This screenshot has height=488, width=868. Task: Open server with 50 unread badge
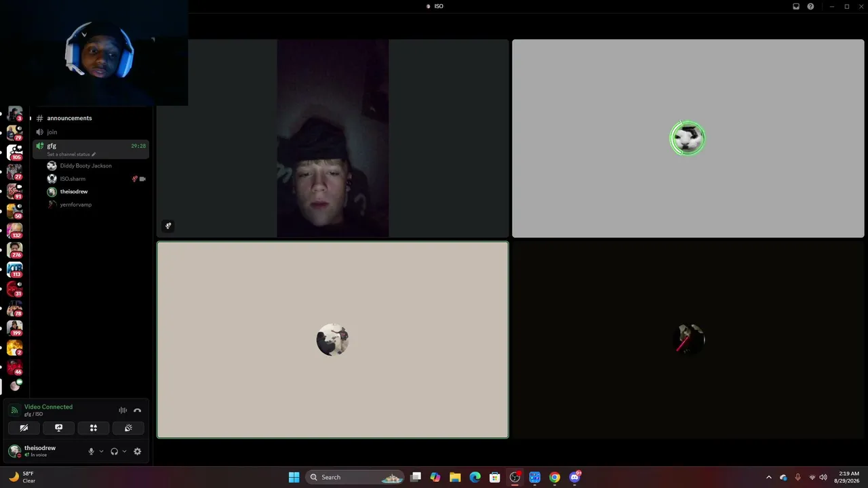(x=14, y=211)
